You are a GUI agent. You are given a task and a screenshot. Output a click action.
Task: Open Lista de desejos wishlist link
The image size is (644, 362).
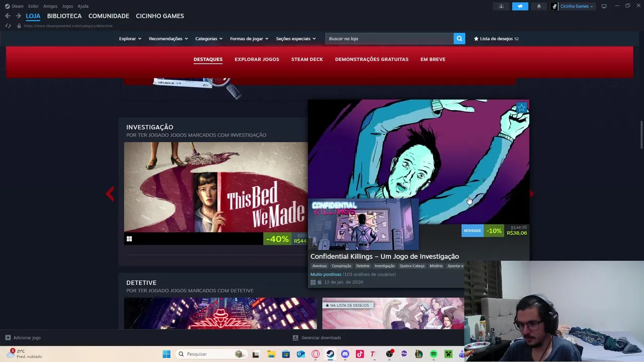pos(496,39)
